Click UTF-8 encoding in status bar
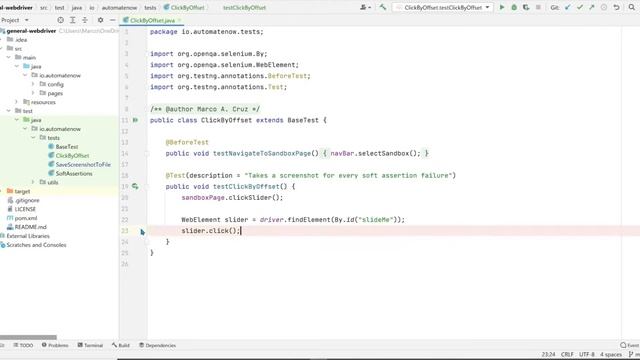The width and height of the screenshot is (640, 360). (587, 354)
